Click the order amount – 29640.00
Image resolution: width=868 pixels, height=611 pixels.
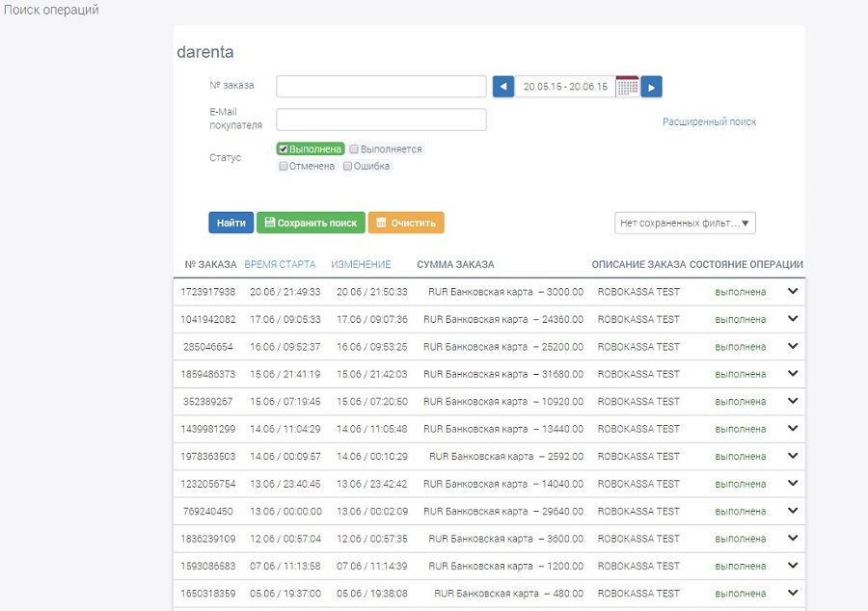point(558,512)
